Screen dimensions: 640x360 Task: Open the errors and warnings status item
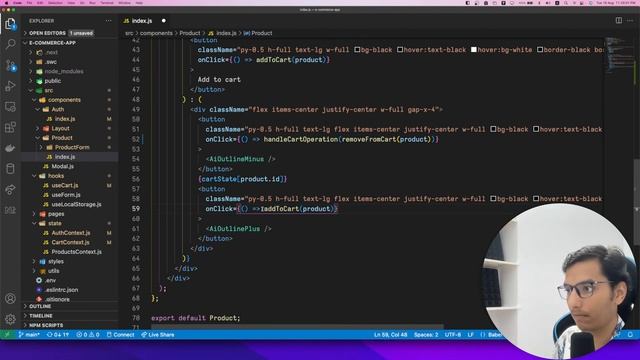tap(88, 335)
